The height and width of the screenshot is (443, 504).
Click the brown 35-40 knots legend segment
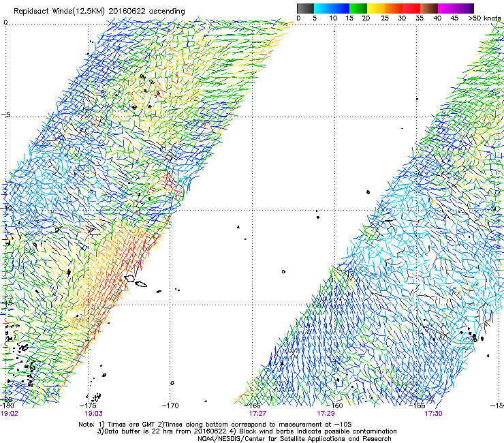click(x=429, y=8)
